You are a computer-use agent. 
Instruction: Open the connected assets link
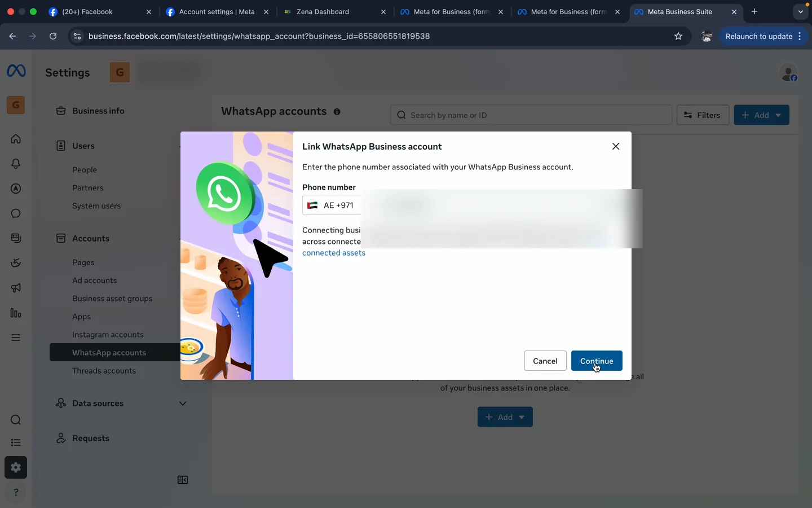[334, 253]
